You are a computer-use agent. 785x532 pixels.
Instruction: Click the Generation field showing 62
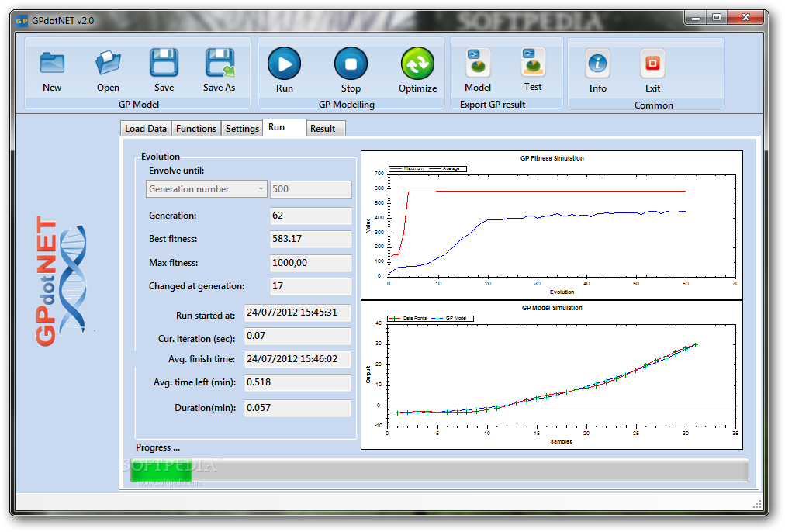pyautogui.click(x=311, y=216)
